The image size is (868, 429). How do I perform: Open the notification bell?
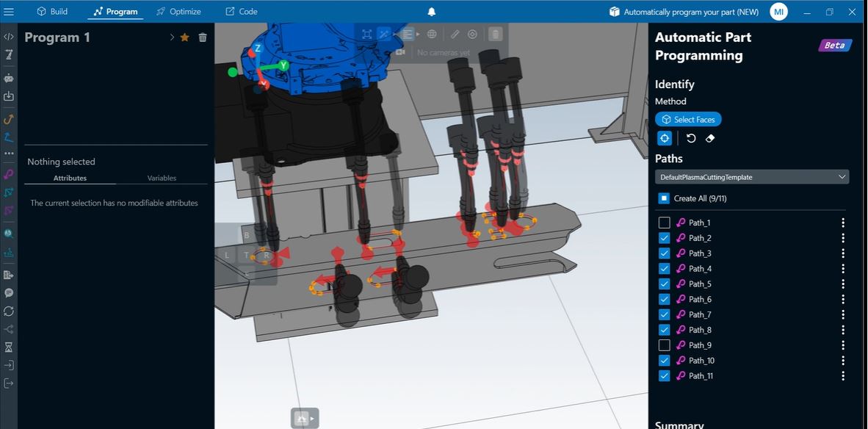click(431, 11)
